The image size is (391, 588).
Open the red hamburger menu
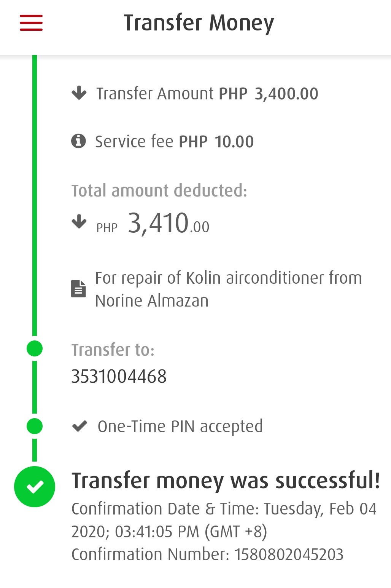[x=31, y=23]
